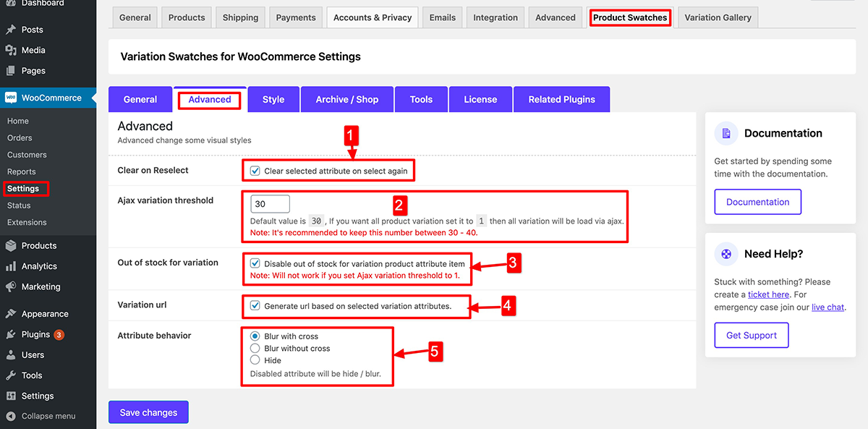This screenshot has height=429, width=868.
Task: Click the Attribute behavior label
Action: pyautogui.click(x=154, y=336)
